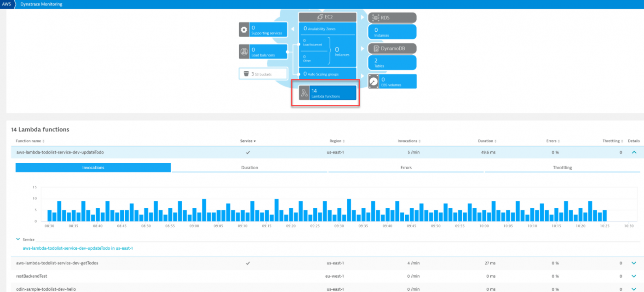Open the aws-lambda-todolist-service-dev-updateTodo service link
This screenshot has height=292, width=644.
tap(77, 248)
